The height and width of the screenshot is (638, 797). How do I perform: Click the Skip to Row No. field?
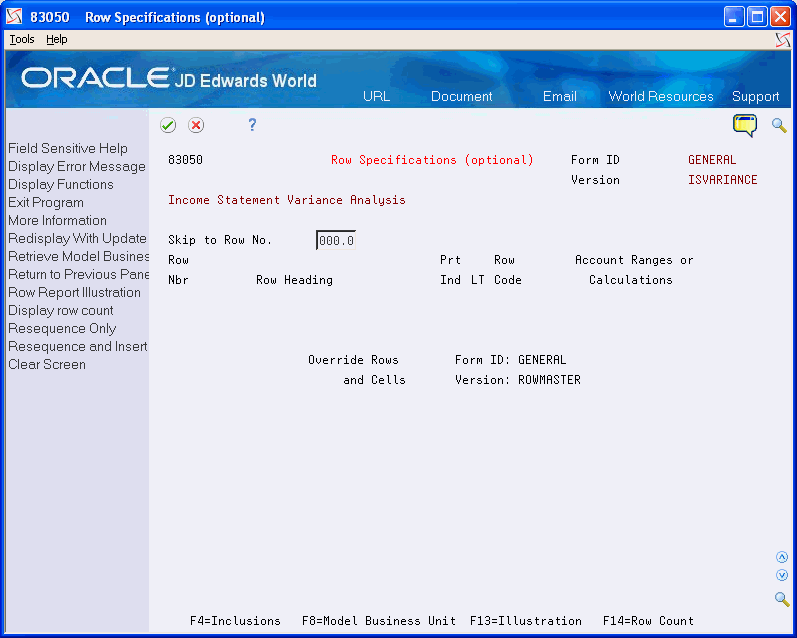pyautogui.click(x=336, y=240)
